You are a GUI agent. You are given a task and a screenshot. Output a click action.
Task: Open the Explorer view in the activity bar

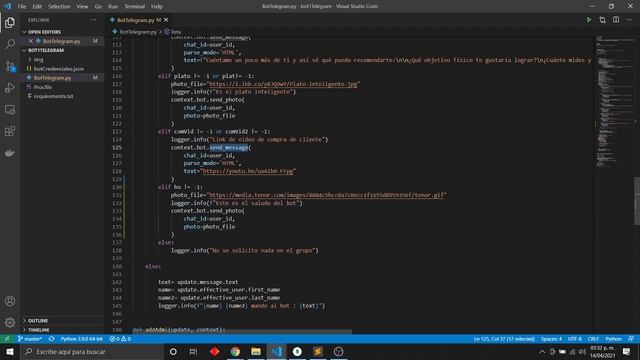pyautogui.click(x=10, y=22)
